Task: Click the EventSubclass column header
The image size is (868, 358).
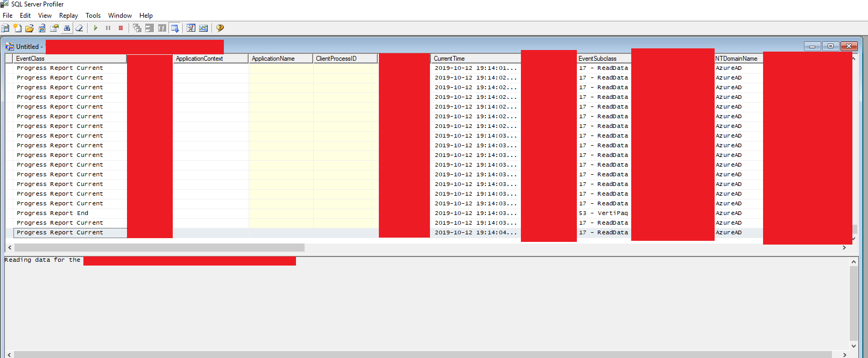Action: 604,59
